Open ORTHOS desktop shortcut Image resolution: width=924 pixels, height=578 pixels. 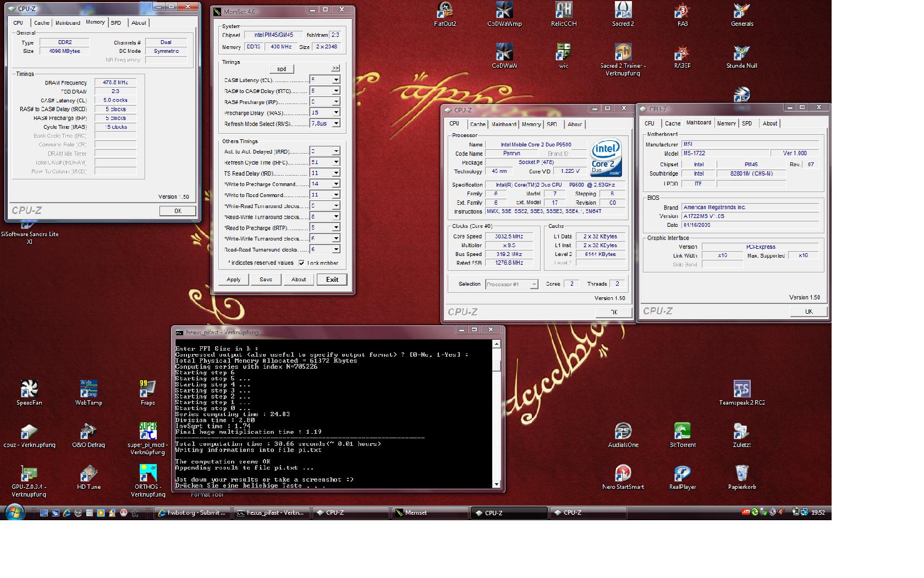pos(148,481)
